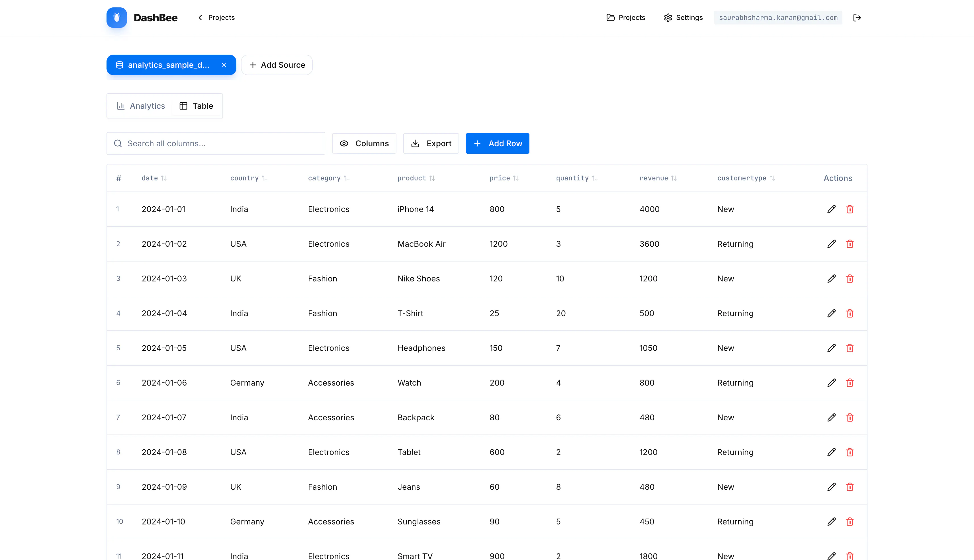Sort table by product column
This screenshot has width=974, height=560.
coord(416,178)
